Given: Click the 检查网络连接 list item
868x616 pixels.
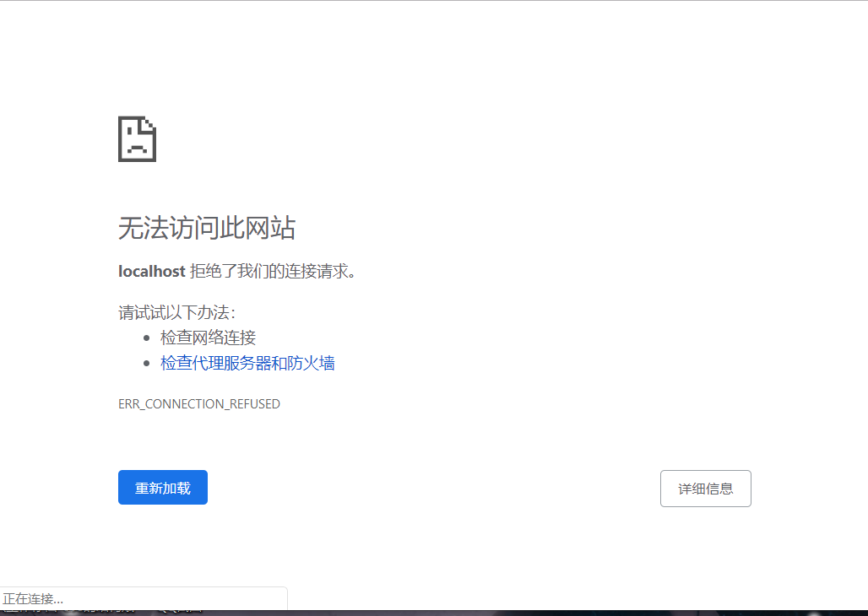Looking at the screenshot, I should (x=206, y=337).
